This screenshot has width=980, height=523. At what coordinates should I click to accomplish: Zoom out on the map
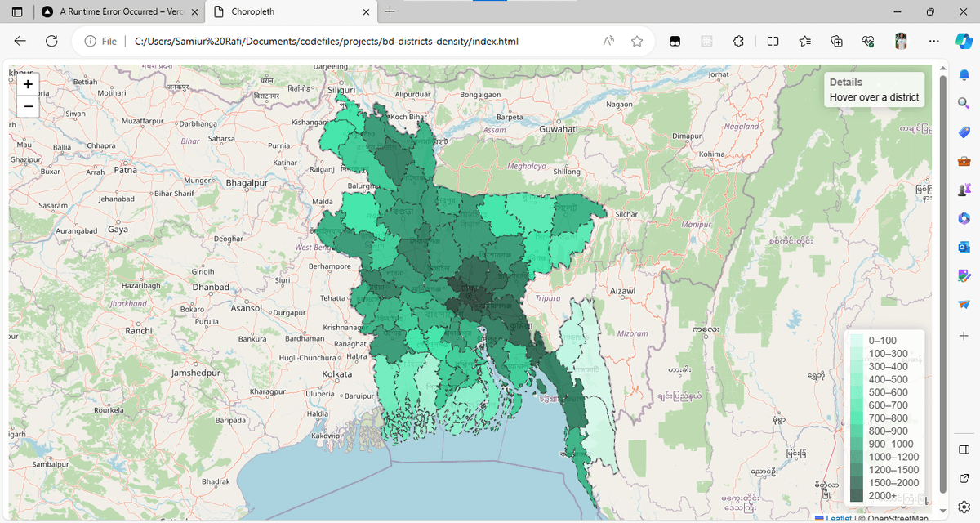[28, 106]
